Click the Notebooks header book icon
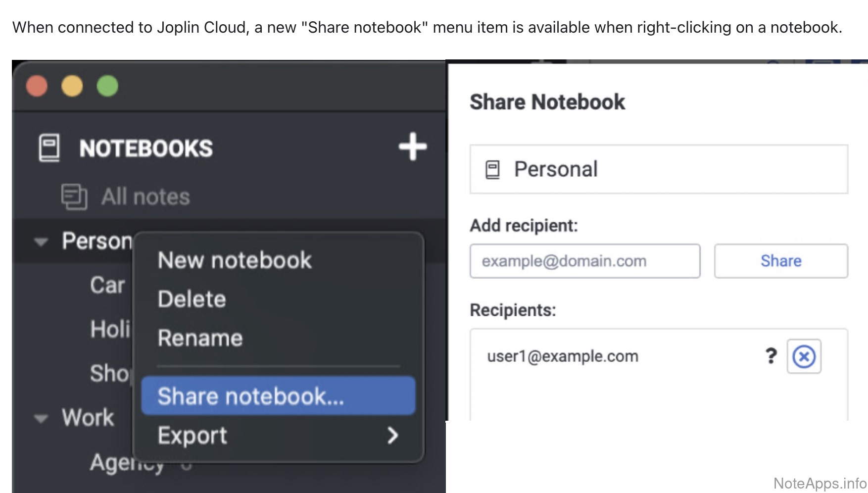The width and height of the screenshot is (868, 493). click(49, 148)
